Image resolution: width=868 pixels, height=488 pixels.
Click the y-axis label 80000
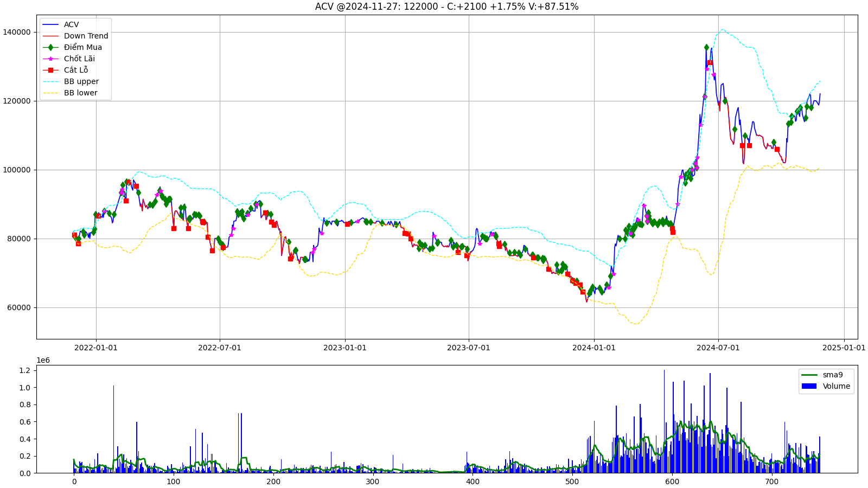click(19, 239)
